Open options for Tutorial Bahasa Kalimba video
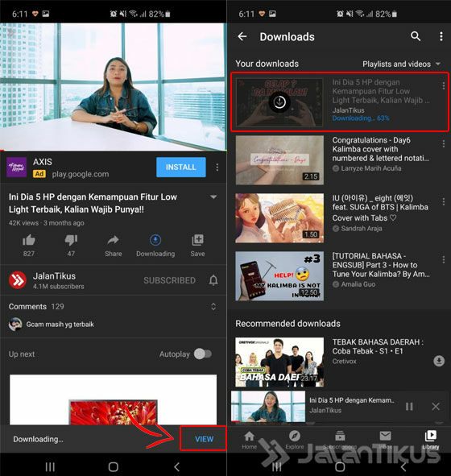The image size is (451, 476). [444, 259]
